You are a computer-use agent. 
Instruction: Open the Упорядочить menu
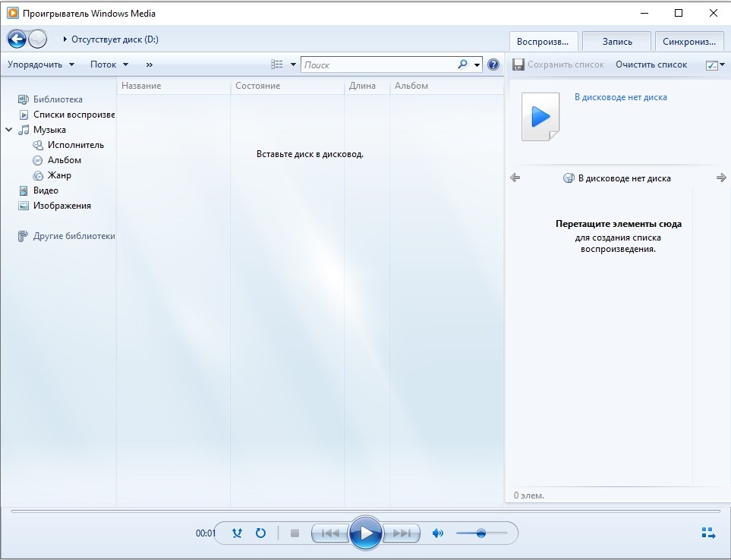40,64
